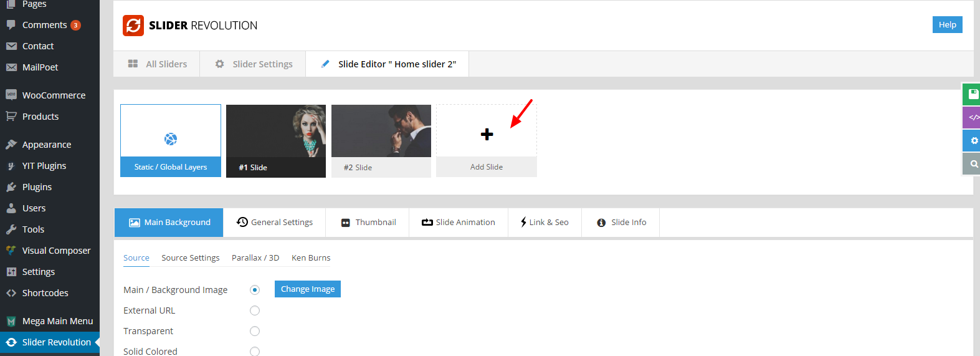Open the blue gear settings side icon
980x356 pixels.
pos(972,140)
